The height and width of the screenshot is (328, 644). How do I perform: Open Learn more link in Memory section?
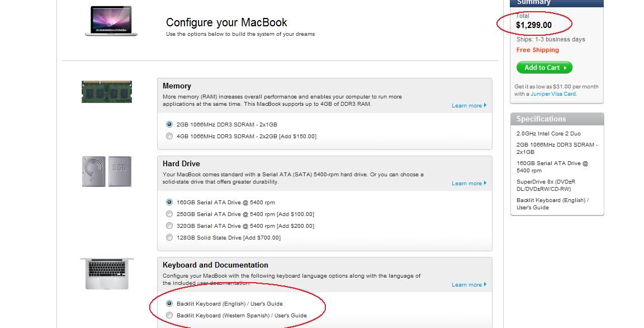pyautogui.click(x=468, y=105)
